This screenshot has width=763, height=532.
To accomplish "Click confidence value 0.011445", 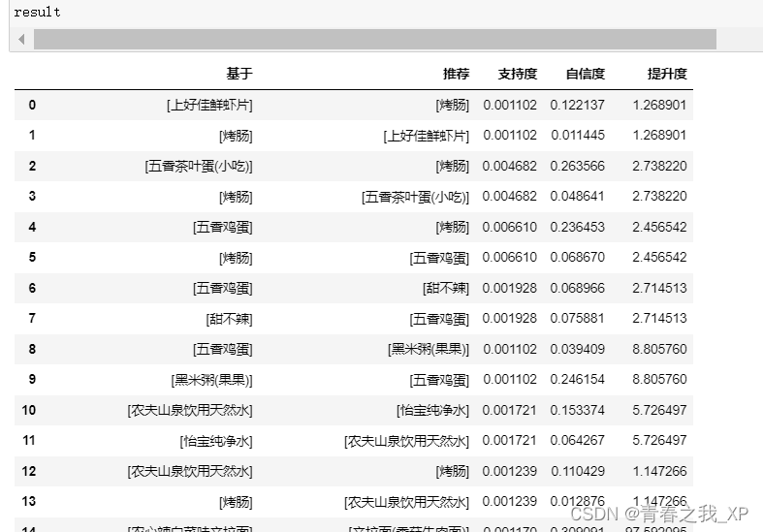I will click(578, 136).
